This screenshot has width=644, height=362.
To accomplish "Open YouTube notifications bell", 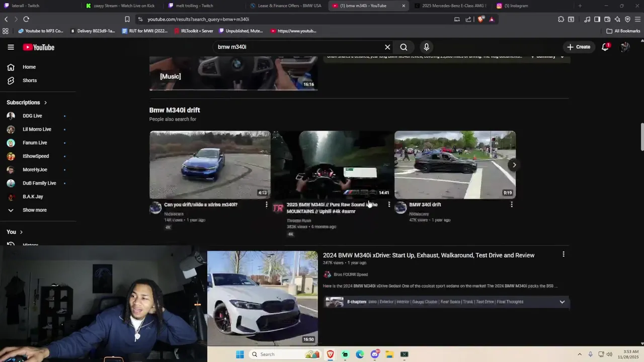I will (x=605, y=47).
